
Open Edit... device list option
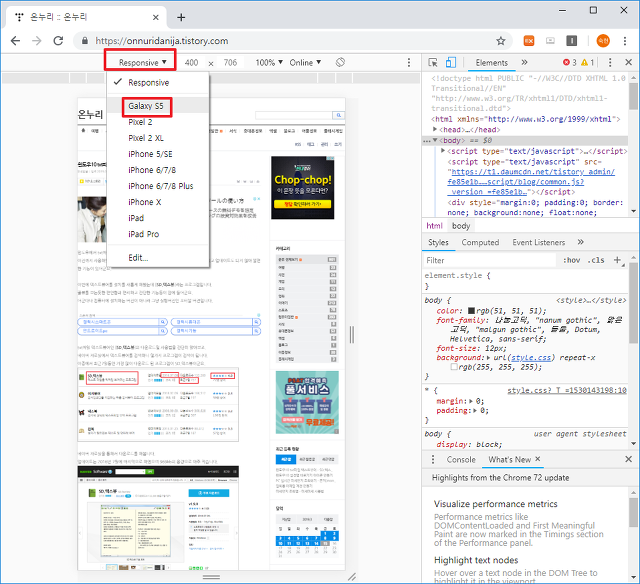pos(158,258)
